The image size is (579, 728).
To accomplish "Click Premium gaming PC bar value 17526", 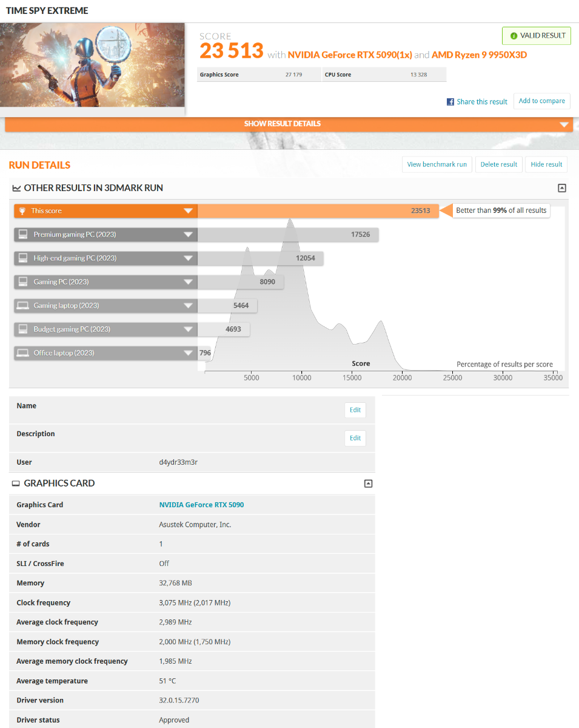I will point(361,234).
